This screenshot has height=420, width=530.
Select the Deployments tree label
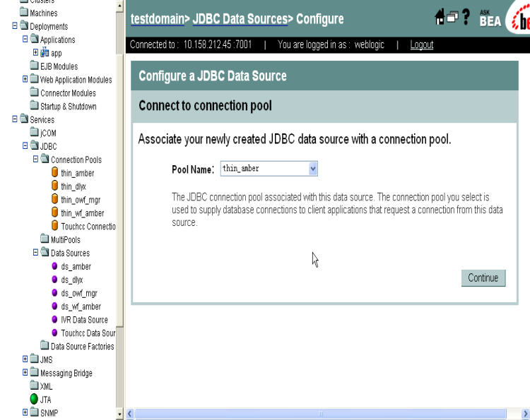coord(49,26)
